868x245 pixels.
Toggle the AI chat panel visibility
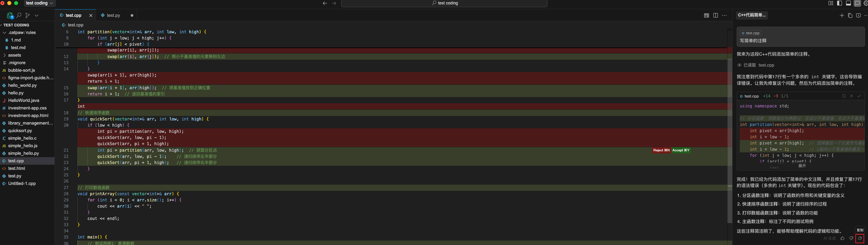pos(857,3)
